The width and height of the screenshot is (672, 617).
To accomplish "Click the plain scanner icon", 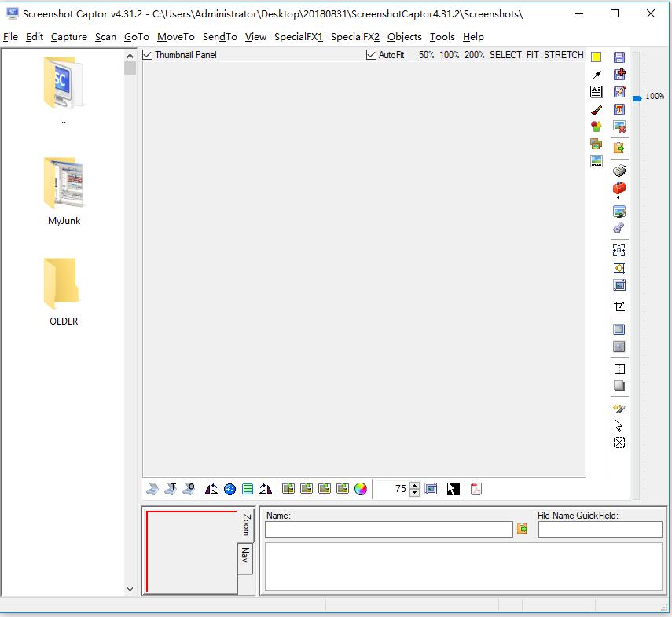I will (152, 489).
